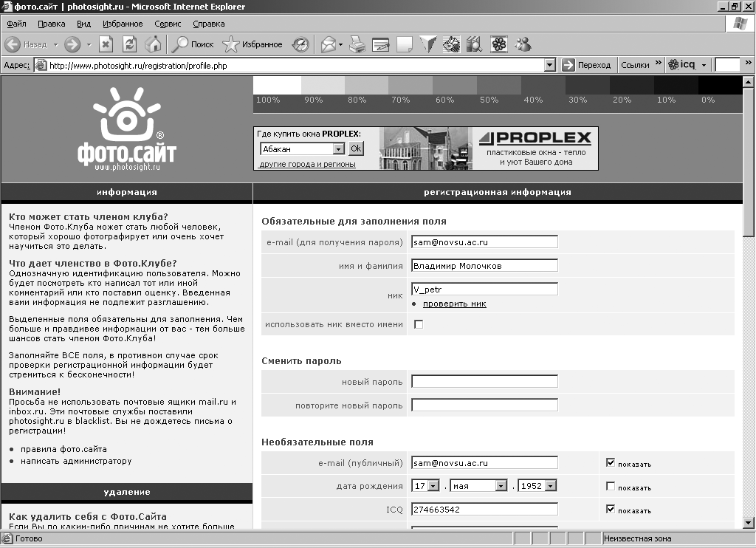Open the Правка menu

51,24
